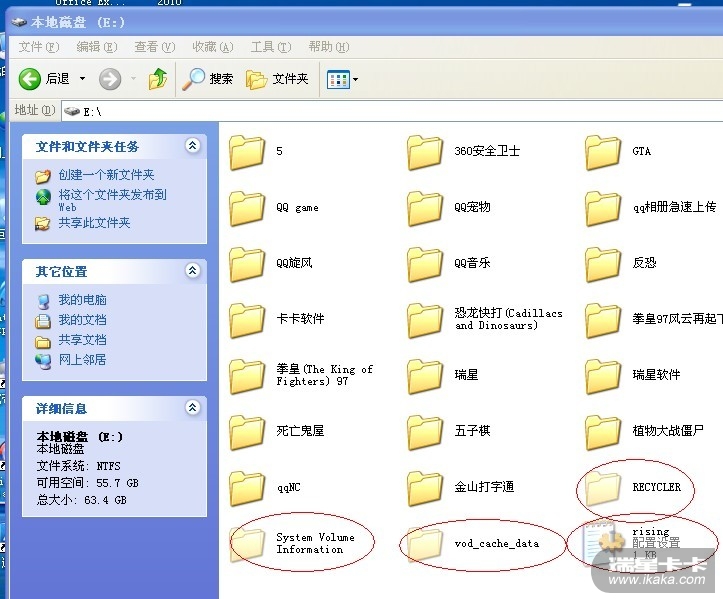Select 拳皇 (The King of Fighters) 97 folder
Screen dimensions: 723x599
coord(301,376)
